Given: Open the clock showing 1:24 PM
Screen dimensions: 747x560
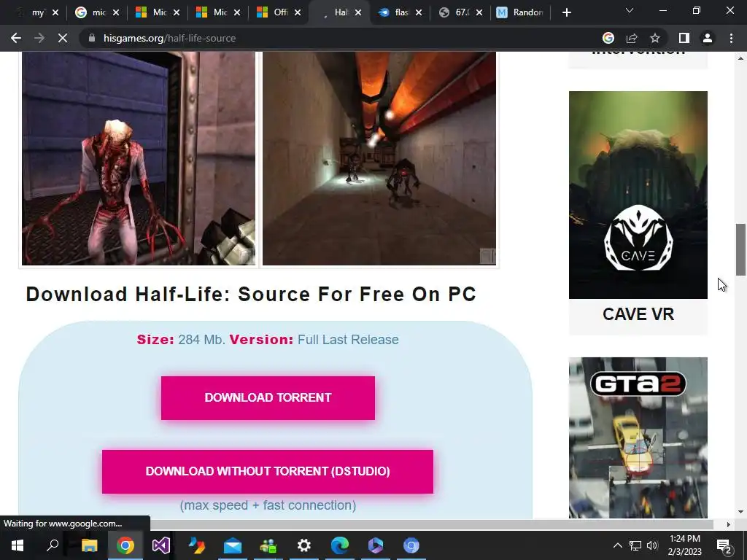Looking at the screenshot, I should point(684,545).
